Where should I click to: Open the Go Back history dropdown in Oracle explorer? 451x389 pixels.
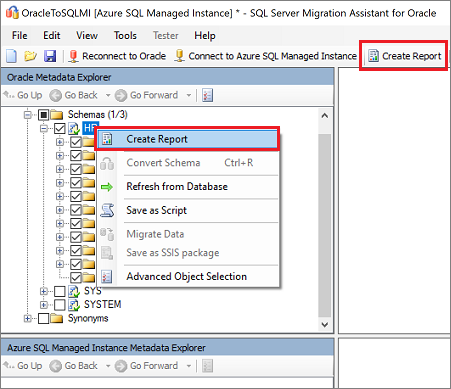pos(108,95)
